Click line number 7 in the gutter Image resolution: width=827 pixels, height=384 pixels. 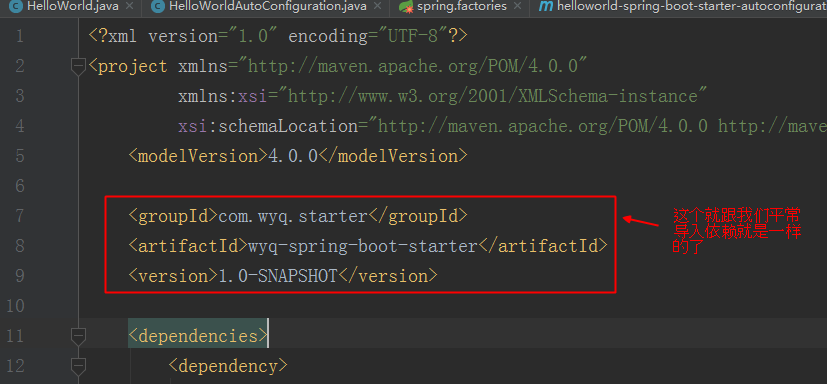(20, 216)
